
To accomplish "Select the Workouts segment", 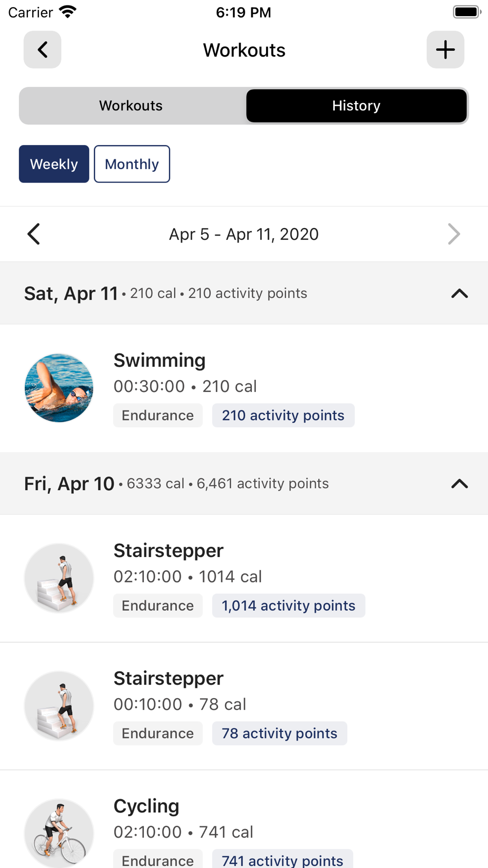I will (x=131, y=106).
